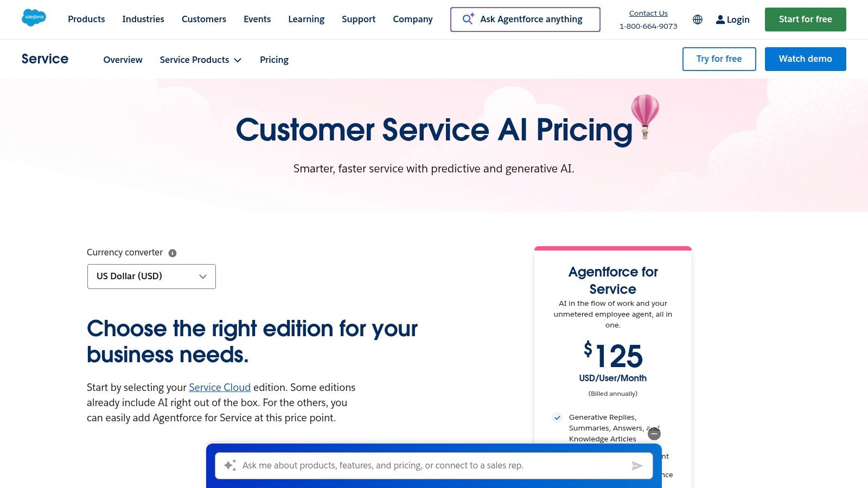Screen dimensions: 868x488
Task: Click the Contact Us link
Action: click(x=648, y=13)
